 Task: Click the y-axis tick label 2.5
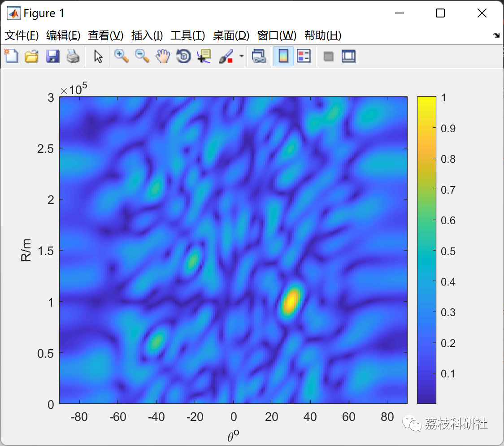45,149
